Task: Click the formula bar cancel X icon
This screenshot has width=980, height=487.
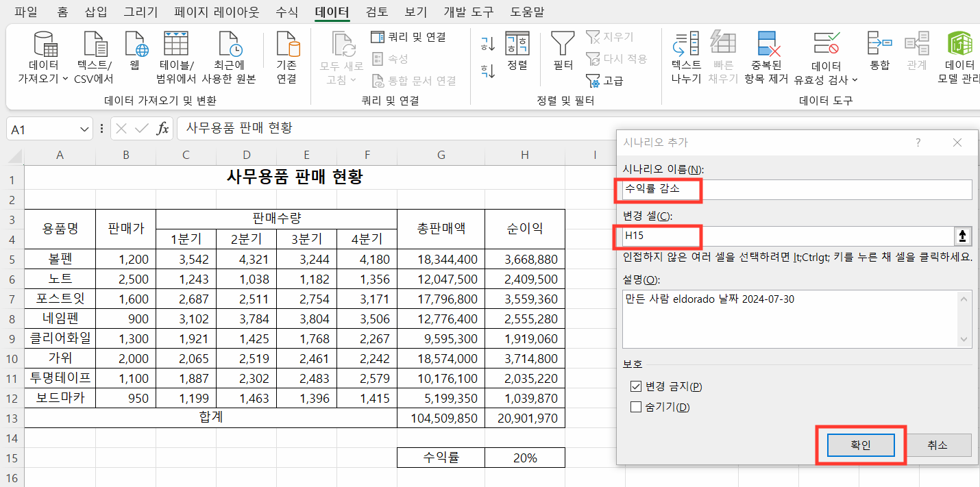Action: point(121,129)
